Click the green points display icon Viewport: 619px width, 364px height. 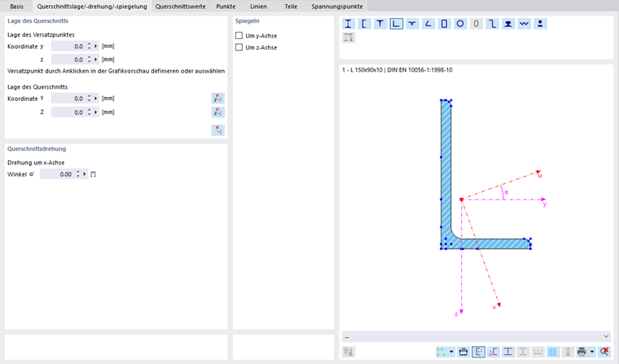441,351
